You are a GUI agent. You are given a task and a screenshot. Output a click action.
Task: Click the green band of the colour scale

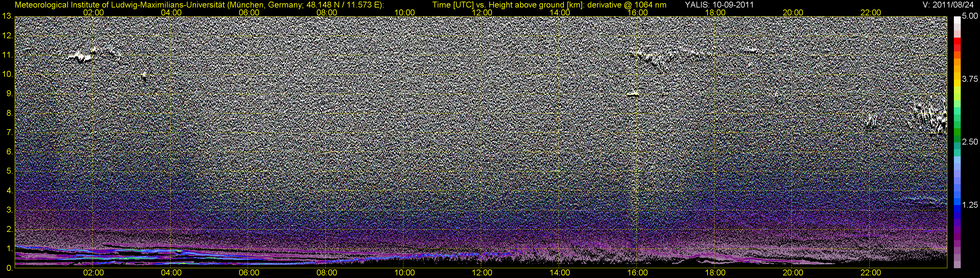click(x=957, y=131)
